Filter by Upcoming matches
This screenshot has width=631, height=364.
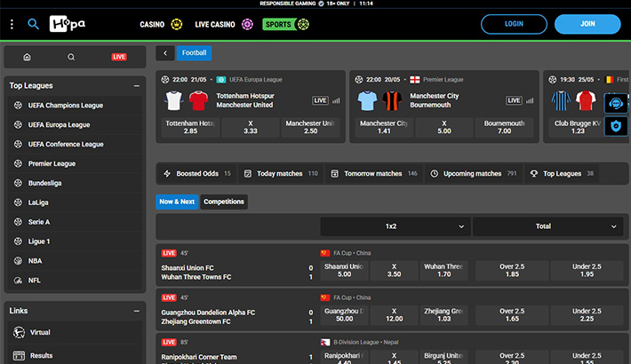click(x=474, y=174)
